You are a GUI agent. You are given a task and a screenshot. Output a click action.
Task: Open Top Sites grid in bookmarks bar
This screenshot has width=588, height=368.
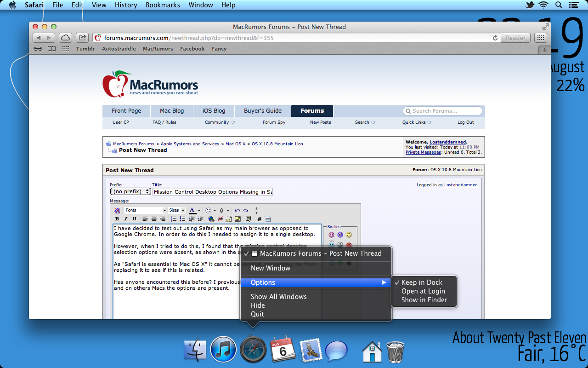65,49
